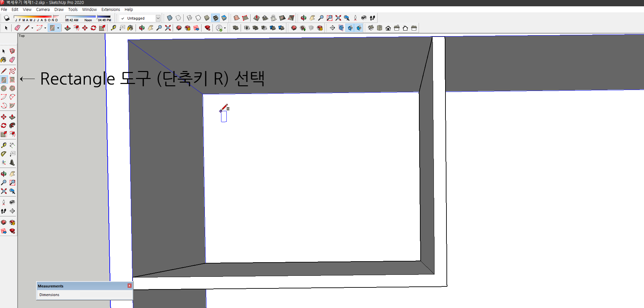Image resolution: width=644 pixels, height=308 pixels.
Task: Enable Monochrome face style
Action: click(225, 18)
